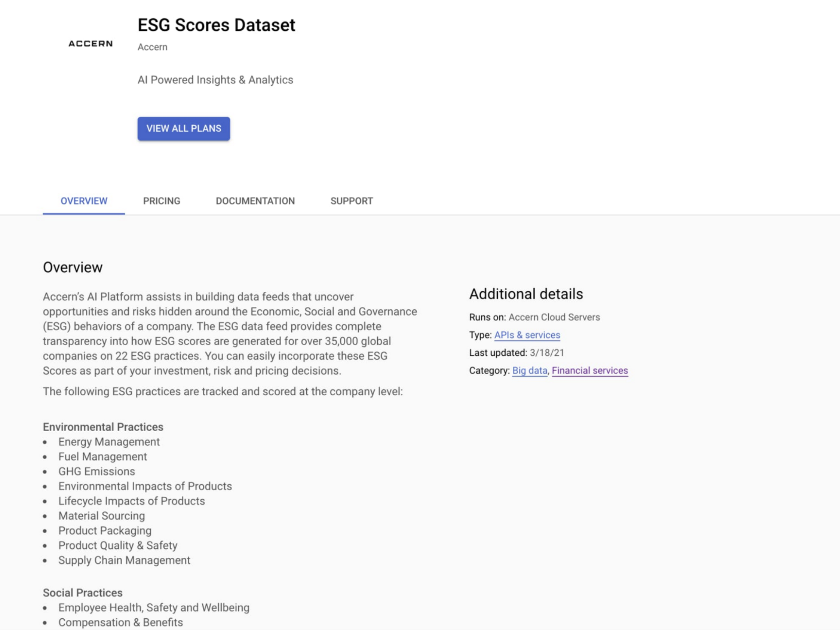The width and height of the screenshot is (840, 630).
Task: Click the GHG Emissions list item
Action: (x=96, y=471)
